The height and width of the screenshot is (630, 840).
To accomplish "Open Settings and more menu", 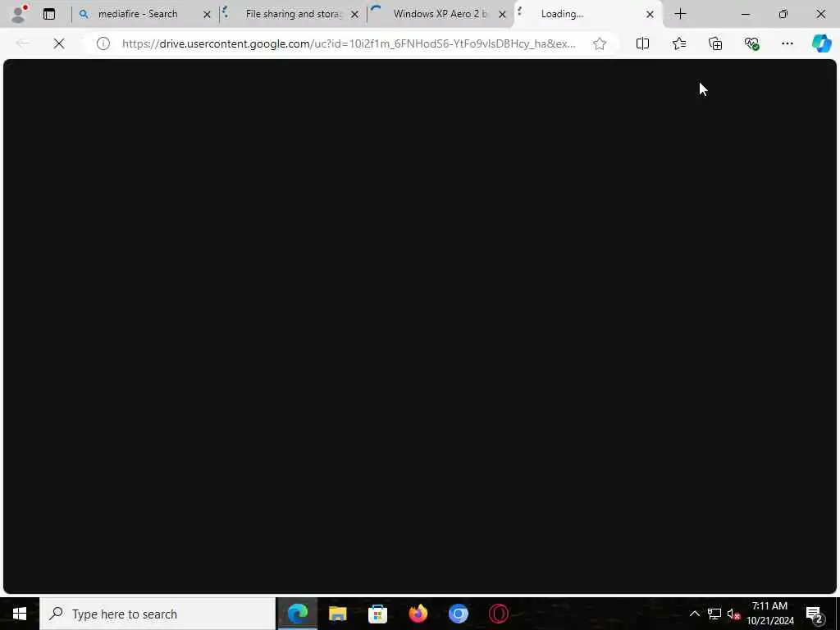I will [787, 43].
